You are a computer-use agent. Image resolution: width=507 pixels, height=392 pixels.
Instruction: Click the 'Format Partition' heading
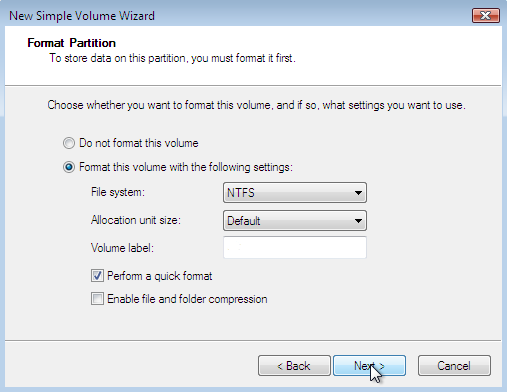[x=72, y=43]
